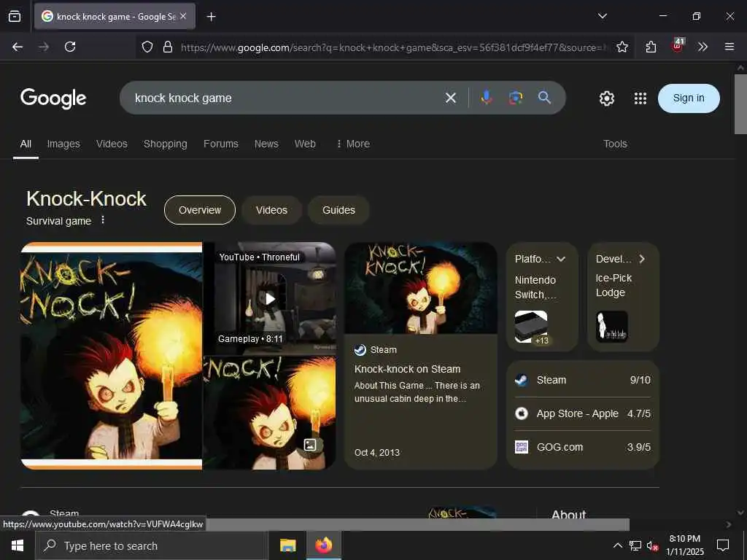Open Google quick settings gear
Image resolution: width=747 pixels, height=560 pixels.
click(606, 98)
